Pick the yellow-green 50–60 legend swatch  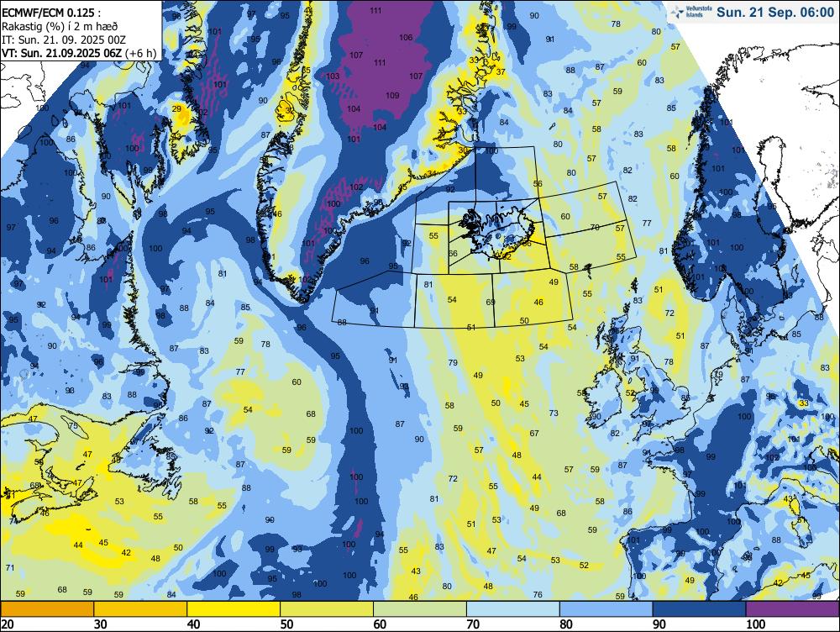tap(327, 609)
